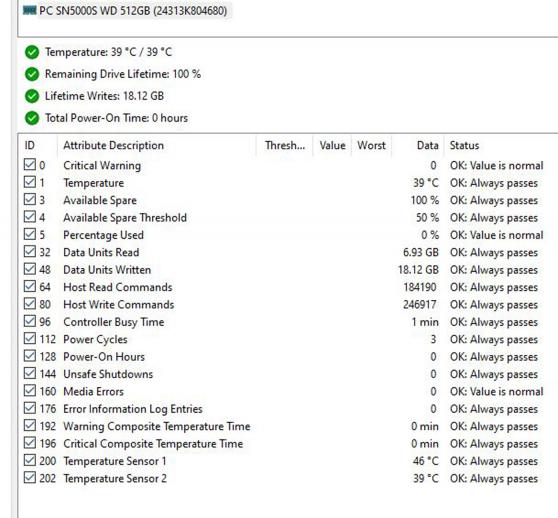Click green check icon beside Lifetime Writes

point(32,96)
